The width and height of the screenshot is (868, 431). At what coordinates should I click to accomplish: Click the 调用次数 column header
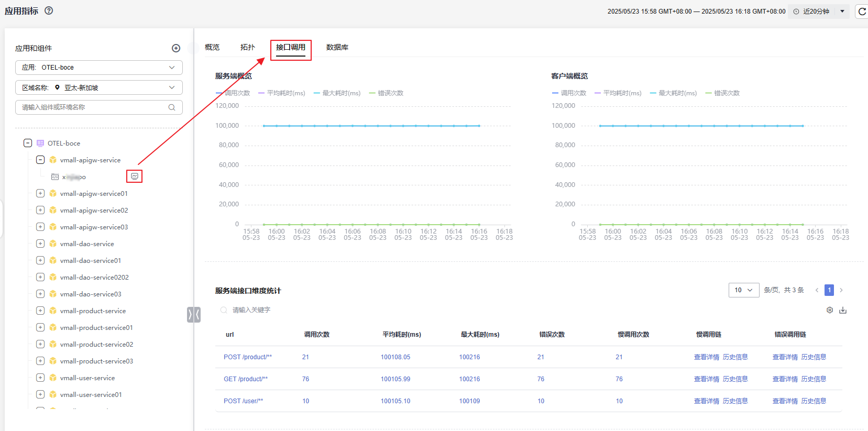click(x=317, y=335)
